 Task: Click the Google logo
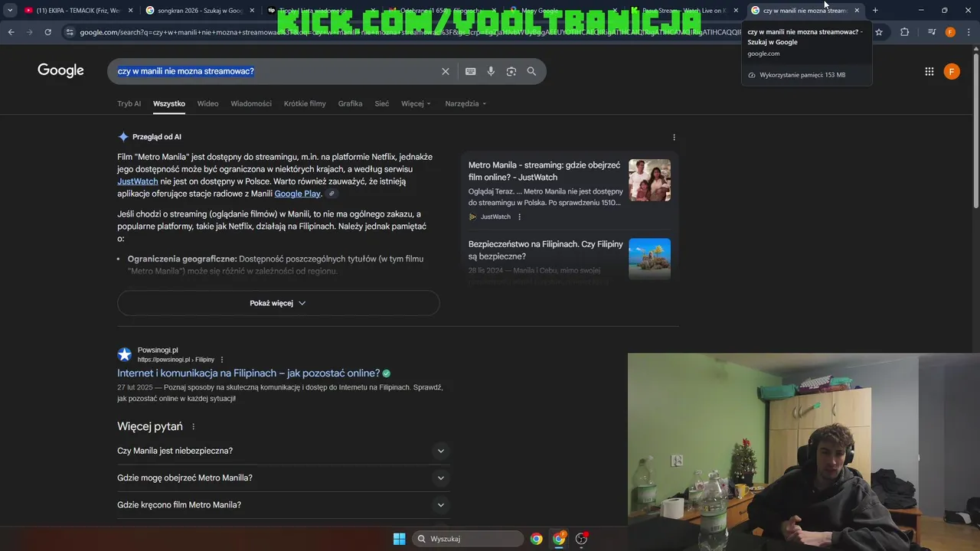(60, 71)
